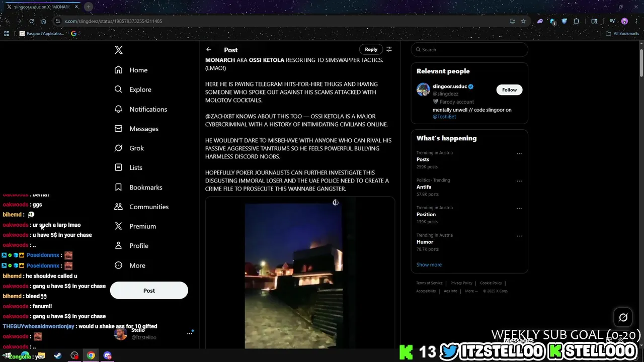Click Chrome icon in the taskbar
This screenshot has width=644, height=362.
click(91, 355)
